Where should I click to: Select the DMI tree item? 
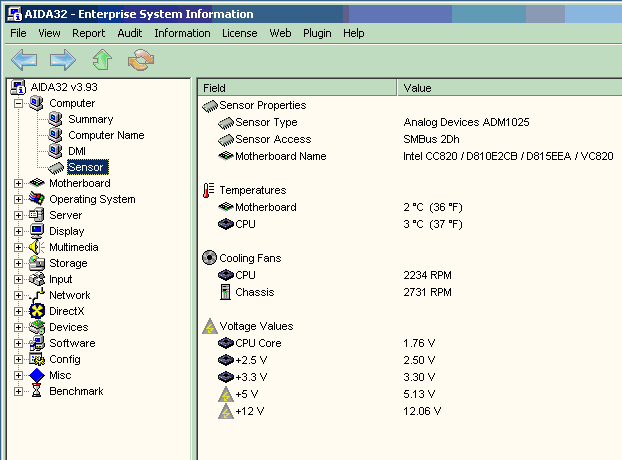pyautogui.click(x=77, y=151)
